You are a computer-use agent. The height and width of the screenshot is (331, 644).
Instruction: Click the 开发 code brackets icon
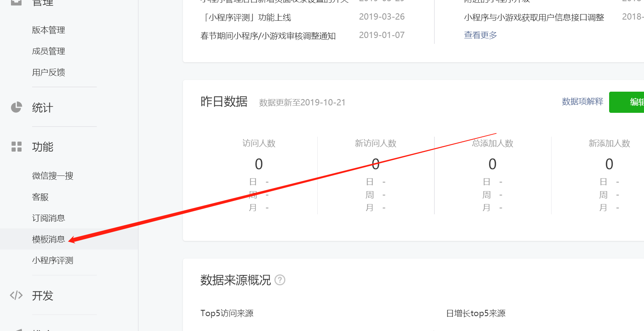(x=16, y=295)
